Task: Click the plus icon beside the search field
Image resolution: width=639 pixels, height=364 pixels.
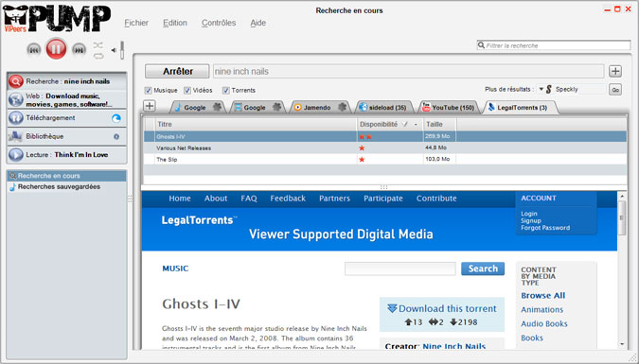Action: (615, 71)
